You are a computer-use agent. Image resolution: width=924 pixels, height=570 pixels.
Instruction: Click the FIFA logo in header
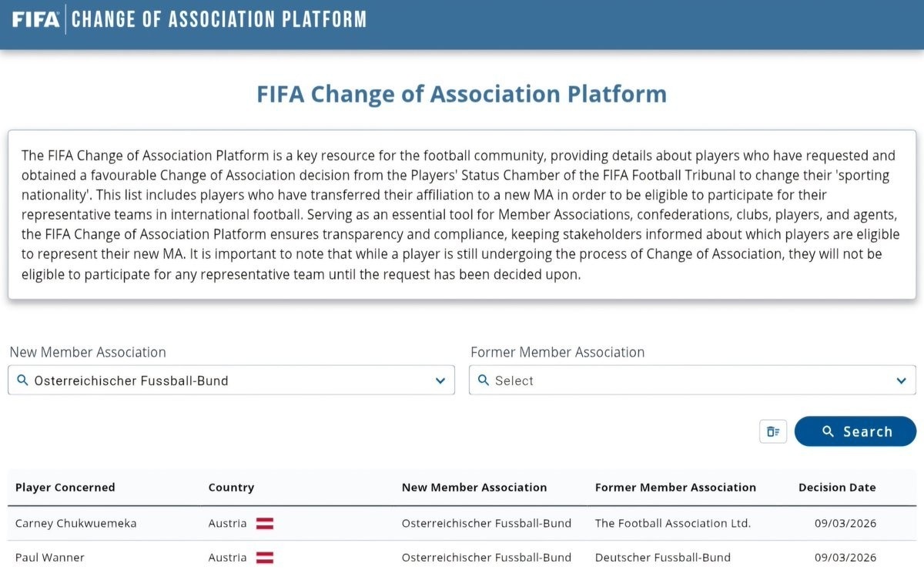pos(35,20)
